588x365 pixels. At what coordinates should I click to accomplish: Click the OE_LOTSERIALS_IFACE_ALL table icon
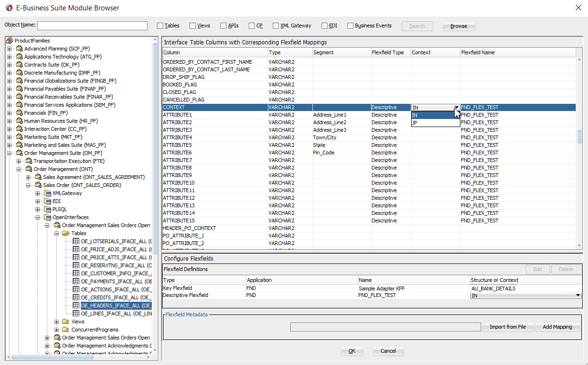tap(76, 241)
